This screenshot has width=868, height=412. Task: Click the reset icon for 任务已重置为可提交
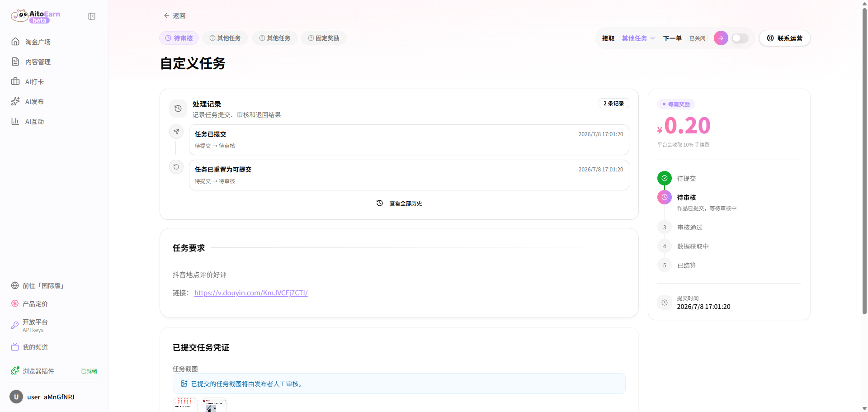coord(176,167)
